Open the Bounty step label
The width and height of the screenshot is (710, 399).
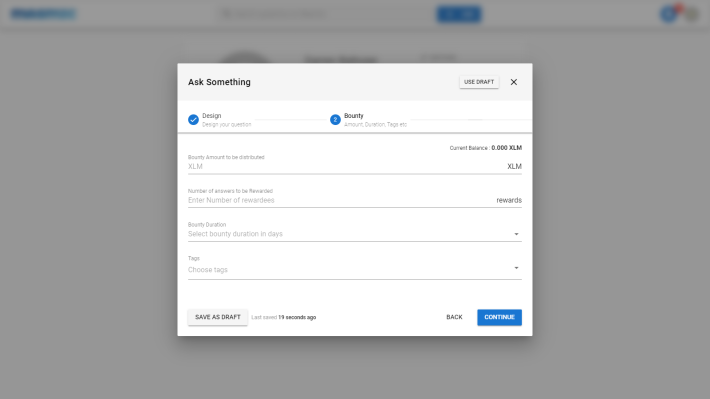coord(354,115)
